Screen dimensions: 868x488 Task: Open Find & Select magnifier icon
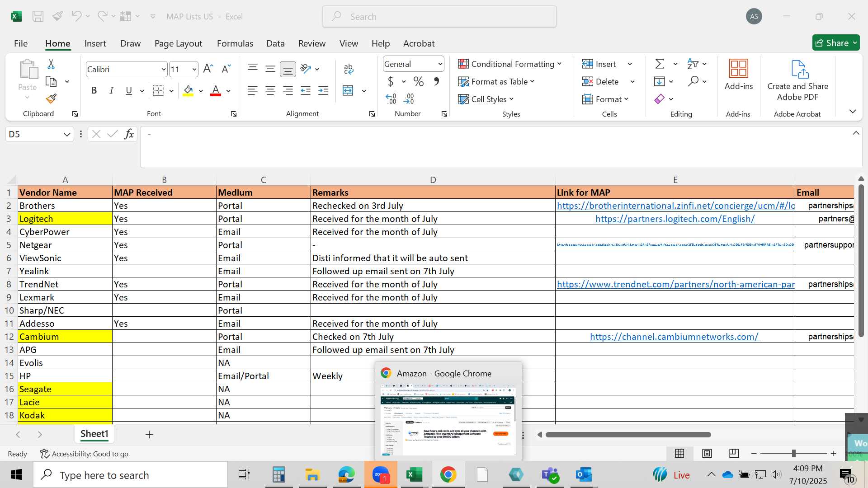point(693,81)
